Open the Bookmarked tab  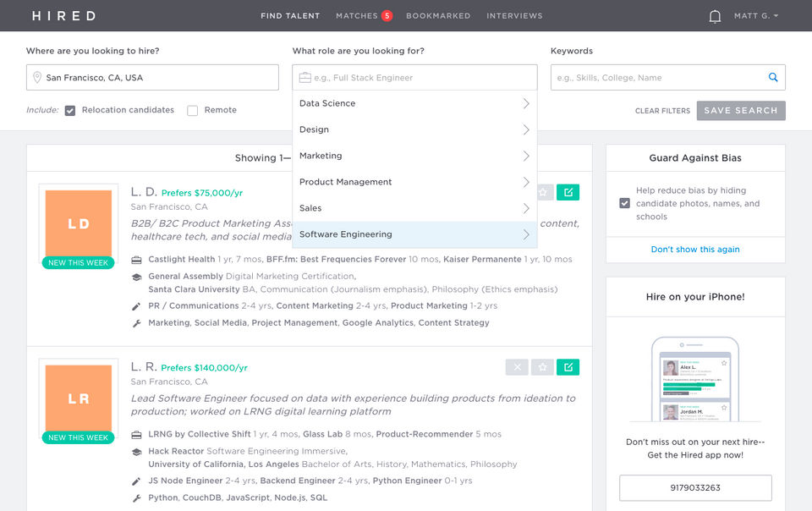click(438, 16)
